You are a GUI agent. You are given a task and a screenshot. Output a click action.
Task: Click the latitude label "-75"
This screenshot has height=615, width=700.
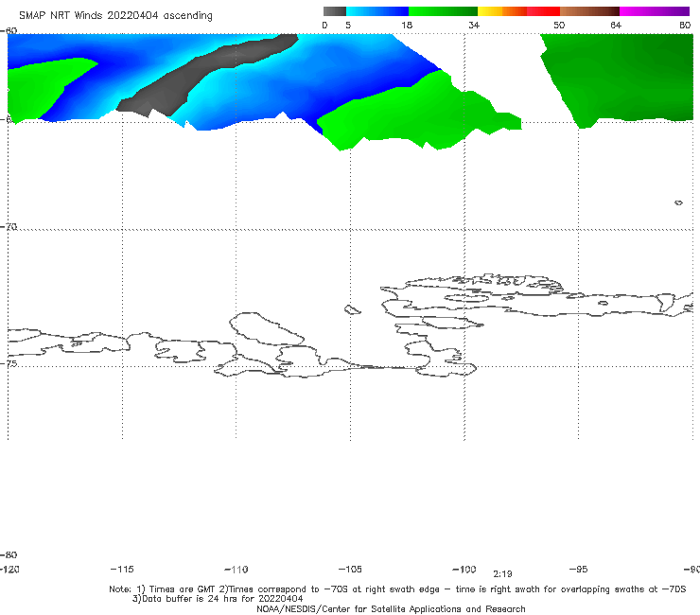9,363
